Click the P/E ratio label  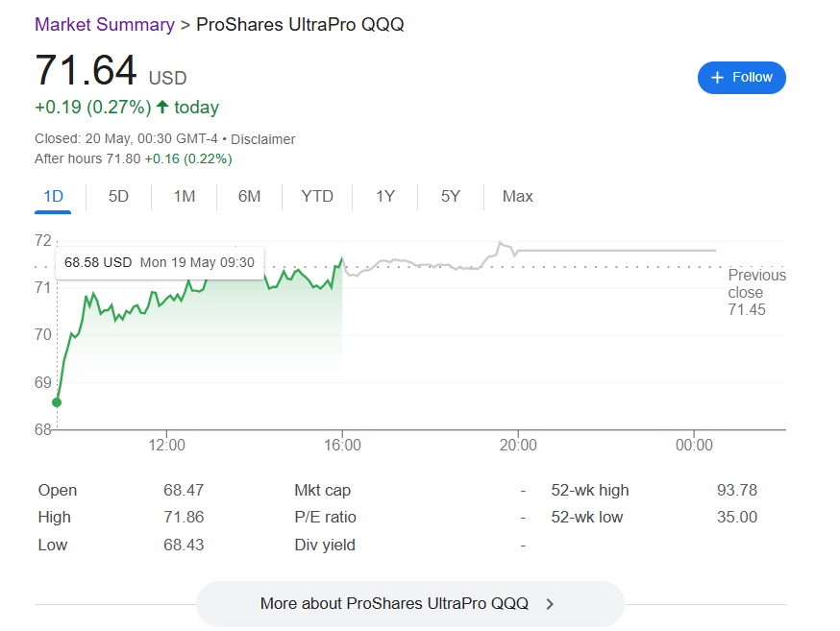click(x=325, y=517)
